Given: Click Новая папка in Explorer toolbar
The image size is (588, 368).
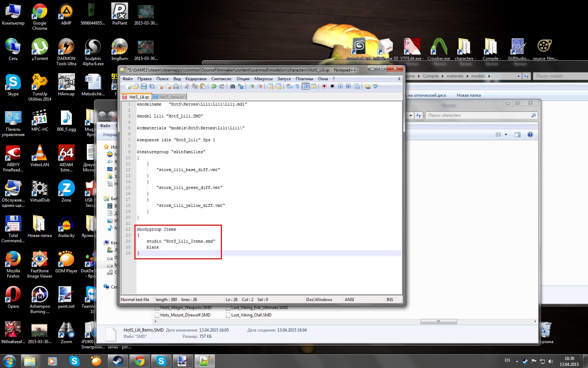Looking at the screenshot, I should (x=469, y=95).
